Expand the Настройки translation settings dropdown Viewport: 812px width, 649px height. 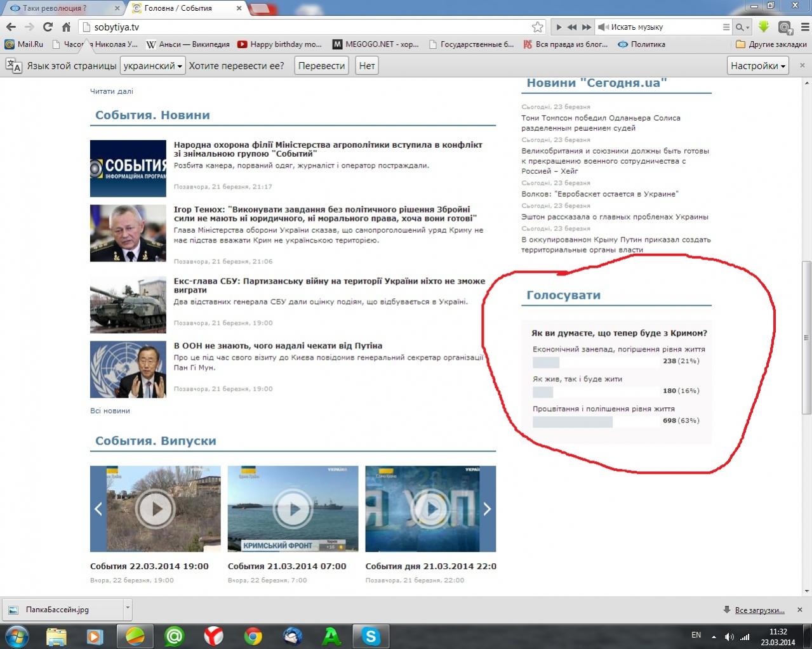click(x=758, y=65)
